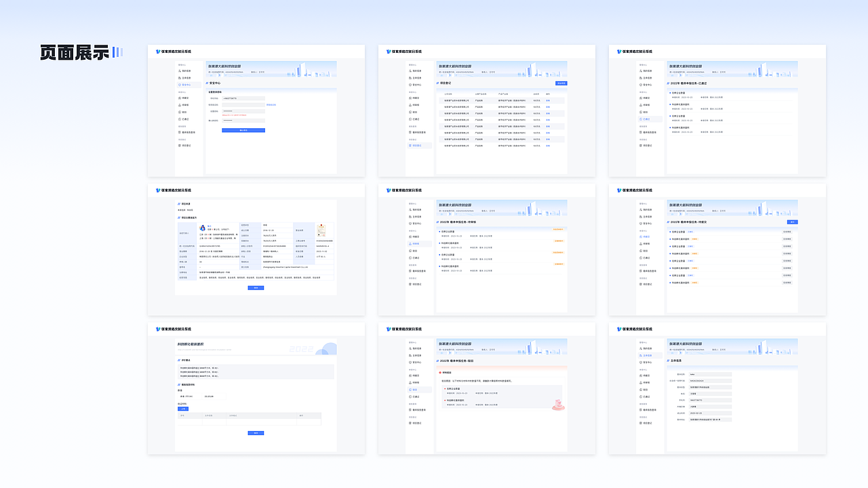Click the 驳回 icon in the 待审核 page sidebar
This screenshot has width=868, height=488.
(x=410, y=251)
